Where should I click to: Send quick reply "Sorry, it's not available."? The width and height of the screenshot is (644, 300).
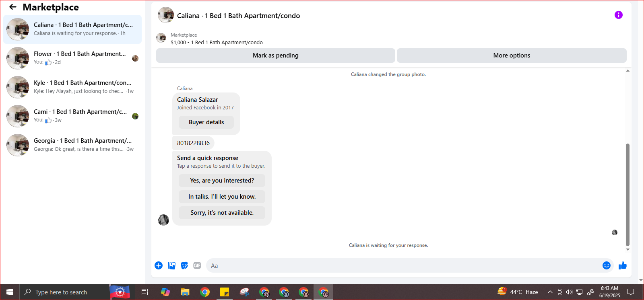point(222,213)
